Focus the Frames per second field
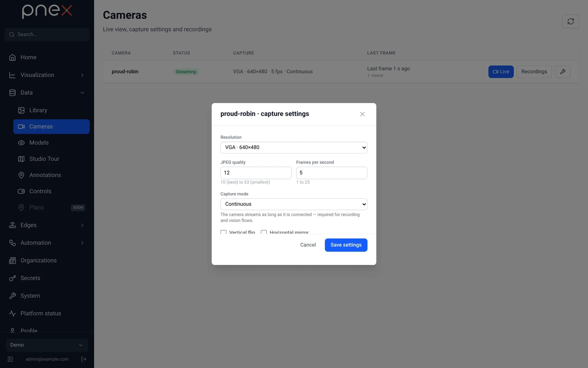The width and height of the screenshot is (588, 368). pos(332,173)
